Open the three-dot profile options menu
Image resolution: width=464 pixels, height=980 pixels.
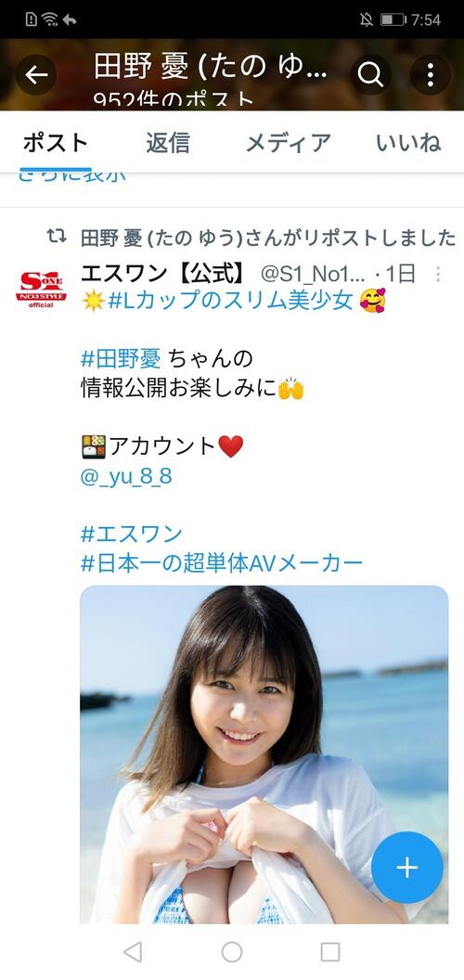click(x=431, y=75)
